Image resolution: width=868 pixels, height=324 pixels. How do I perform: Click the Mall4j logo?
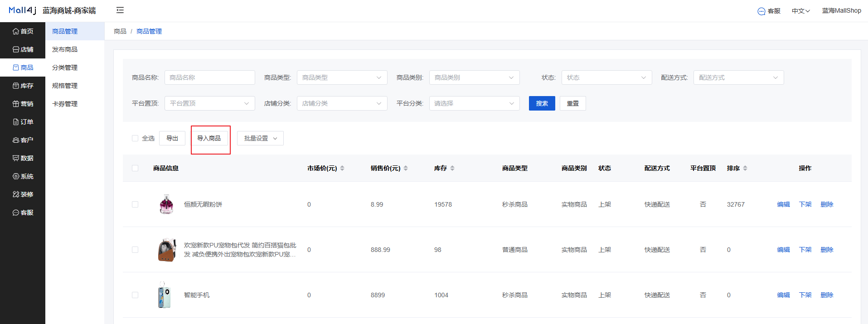point(23,10)
